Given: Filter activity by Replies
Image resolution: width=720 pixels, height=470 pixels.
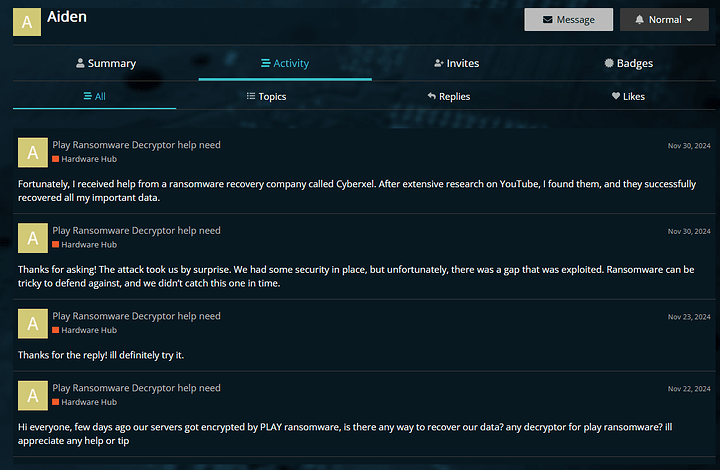Looking at the screenshot, I should (x=448, y=96).
